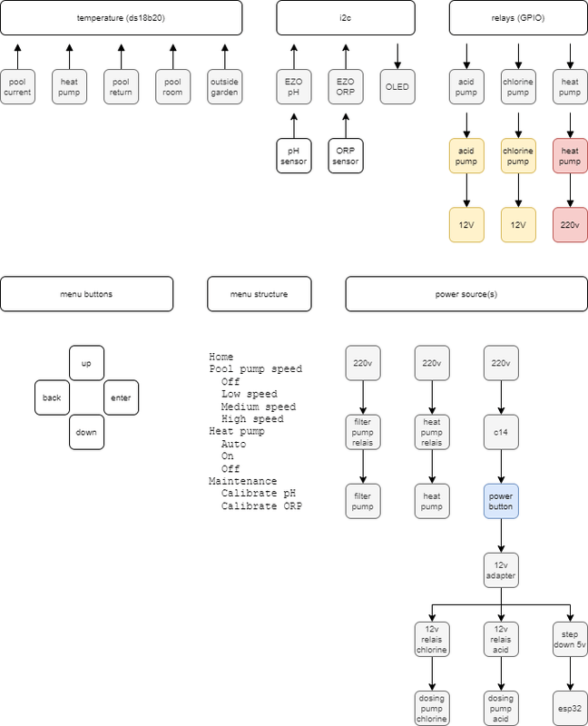
Task: Click the pool current sensor box
Action: click(x=17, y=86)
